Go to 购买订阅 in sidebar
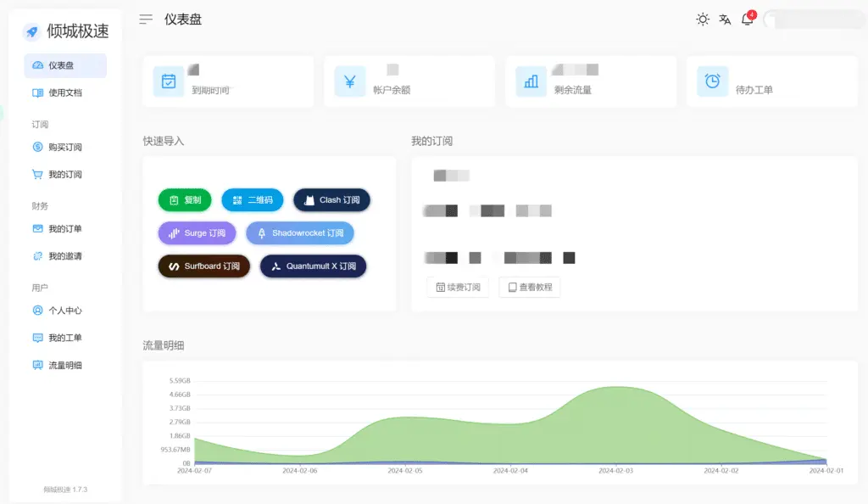The width and height of the screenshot is (868, 504). pyautogui.click(x=64, y=148)
